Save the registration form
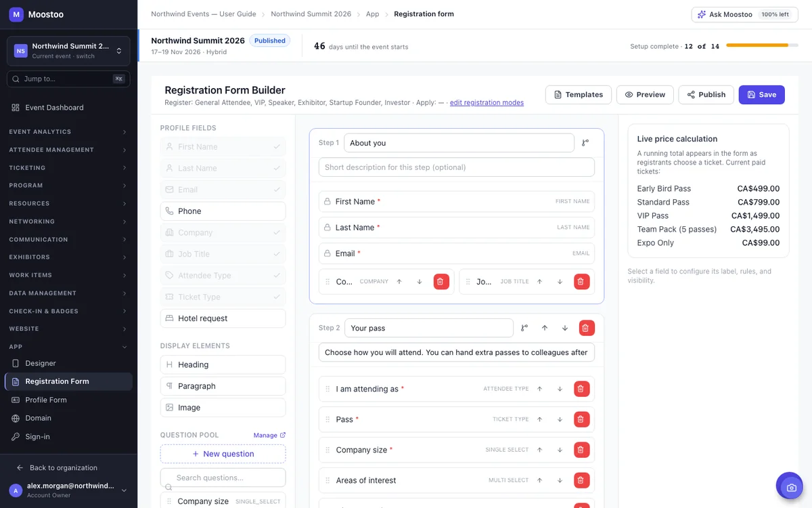The image size is (812, 508). pos(762,95)
